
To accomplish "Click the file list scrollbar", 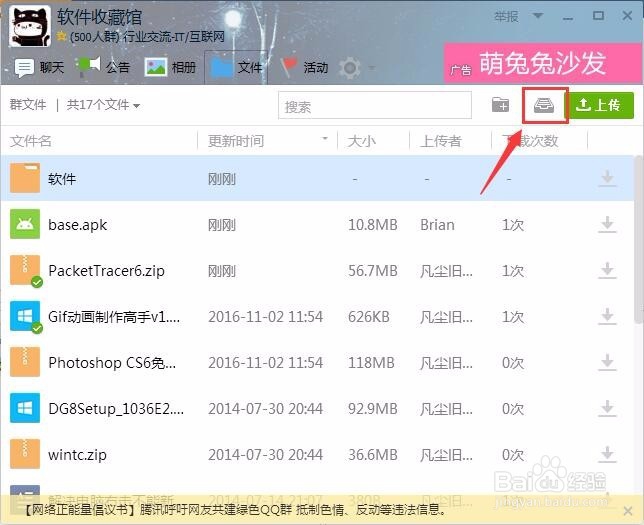I will point(638,240).
